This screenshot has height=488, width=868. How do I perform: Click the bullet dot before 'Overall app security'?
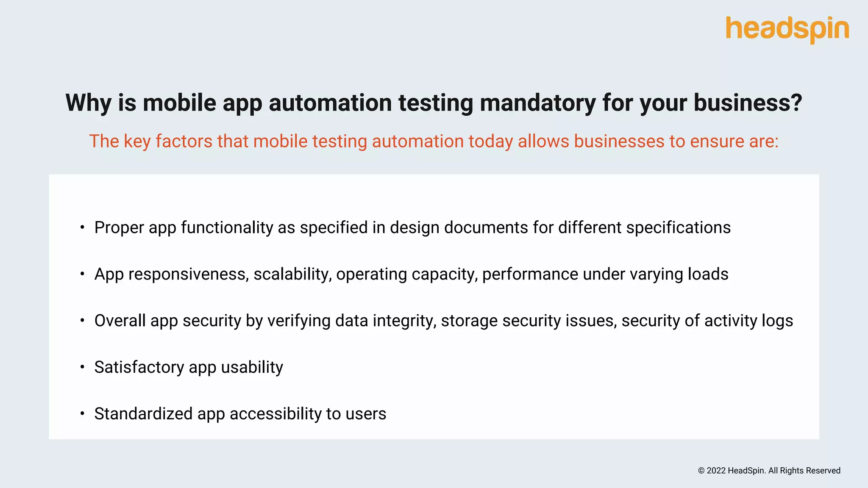click(82, 321)
